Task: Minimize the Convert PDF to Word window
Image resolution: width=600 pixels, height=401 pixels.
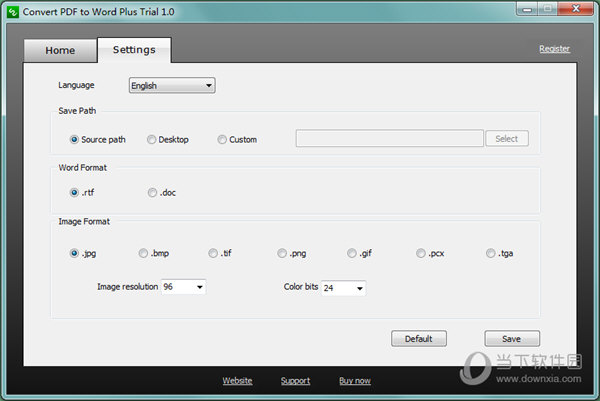Action: tap(527, 9)
